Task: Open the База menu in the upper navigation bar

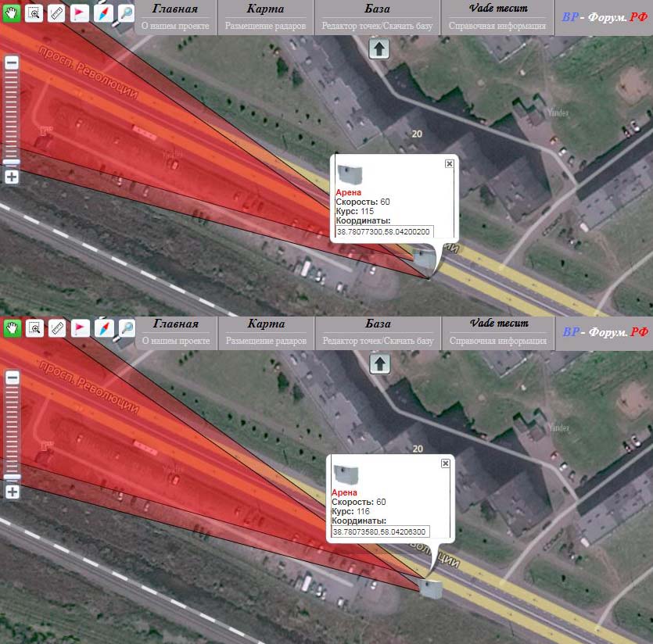Action: click(x=378, y=9)
